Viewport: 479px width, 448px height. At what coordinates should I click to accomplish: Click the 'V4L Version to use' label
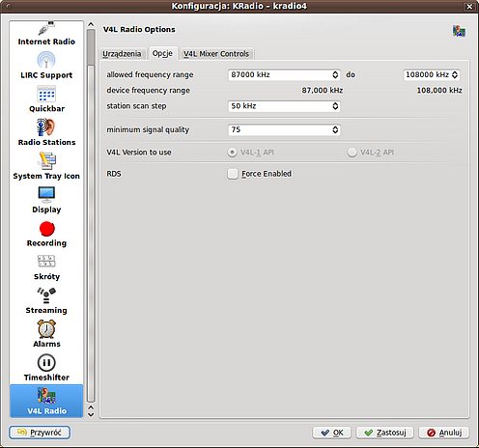139,153
